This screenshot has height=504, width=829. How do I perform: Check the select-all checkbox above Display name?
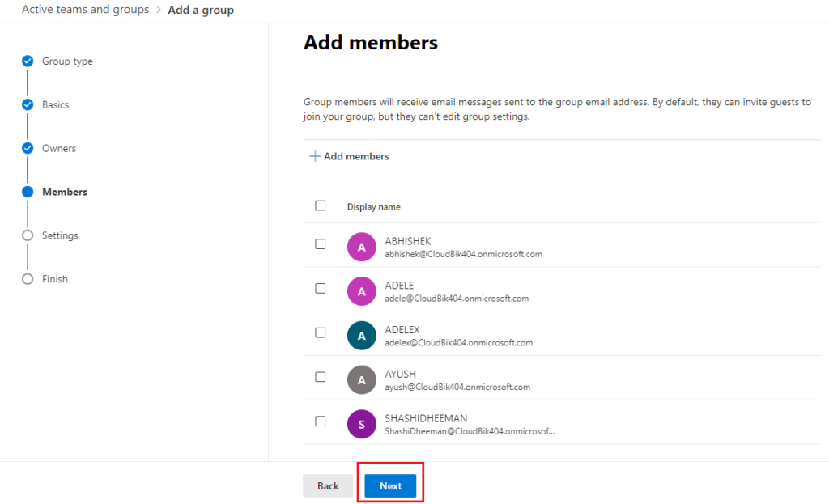tap(320, 205)
